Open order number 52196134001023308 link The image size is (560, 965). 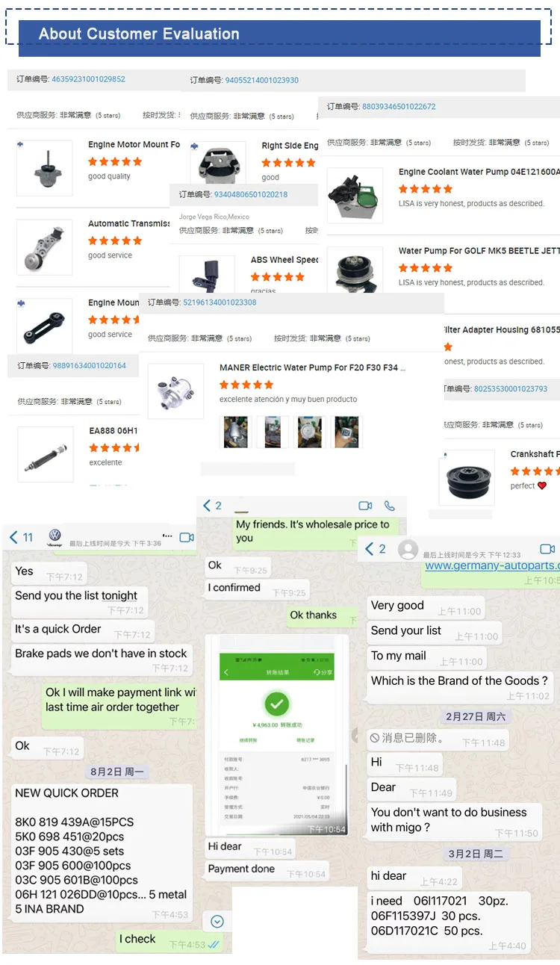coord(220,302)
